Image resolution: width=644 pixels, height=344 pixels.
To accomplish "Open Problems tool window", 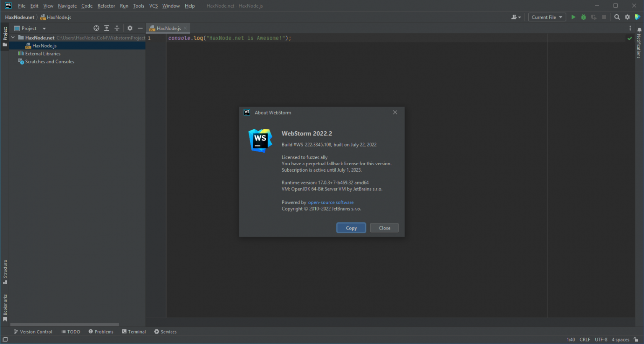I will [101, 331].
